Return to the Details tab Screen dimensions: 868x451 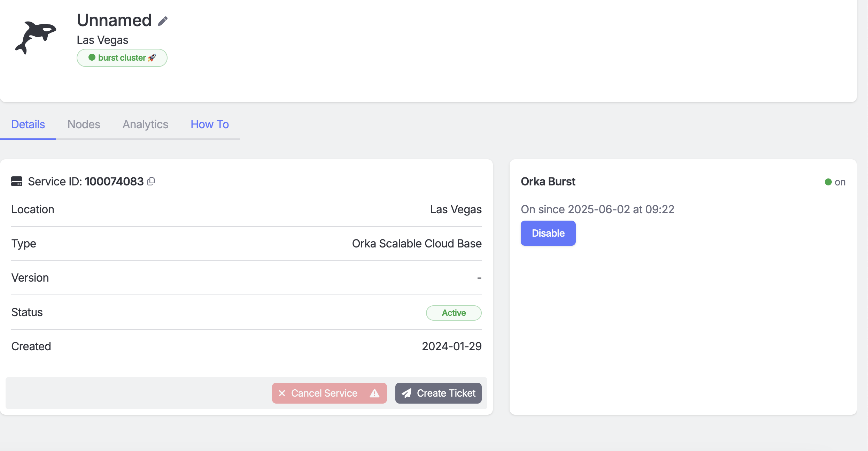(28, 124)
